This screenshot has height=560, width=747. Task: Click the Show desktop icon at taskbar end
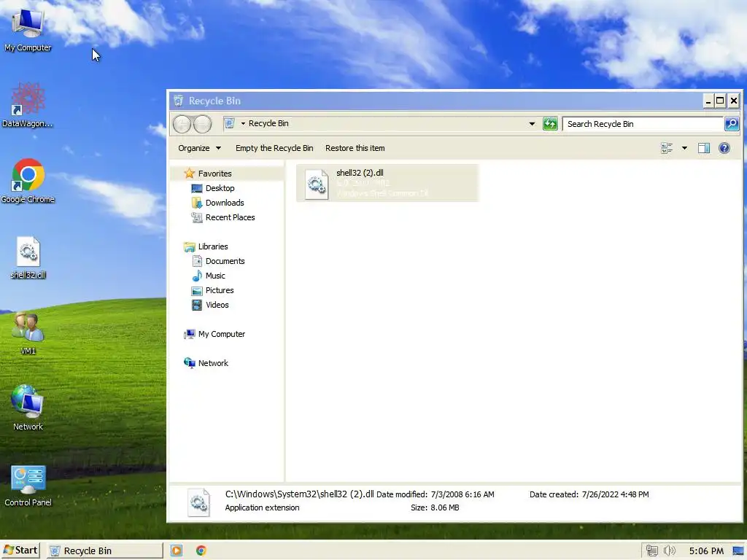(x=738, y=551)
